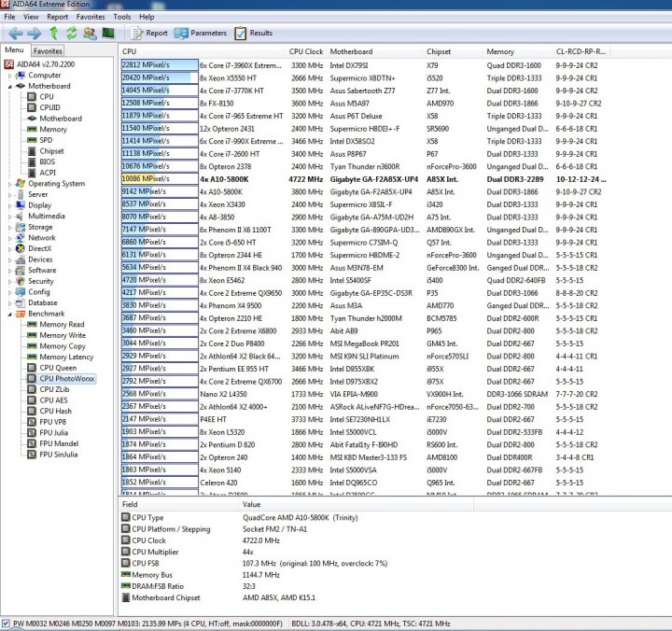Image resolution: width=672 pixels, height=631 pixels.
Task: Select the BIOS tree item
Action: pos(48,161)
